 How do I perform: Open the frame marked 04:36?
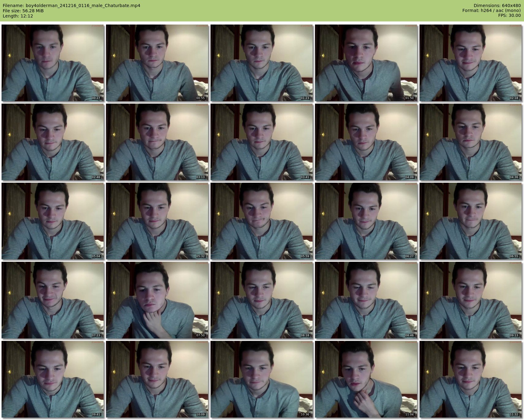pyautogui.click(x=471, y=142)
